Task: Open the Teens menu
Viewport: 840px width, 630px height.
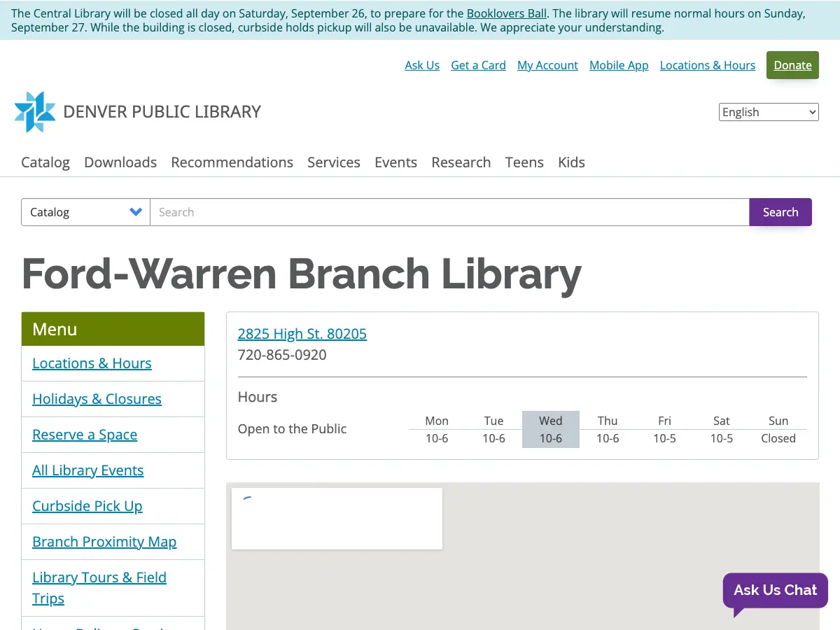Action: click(x=524, y=162)
